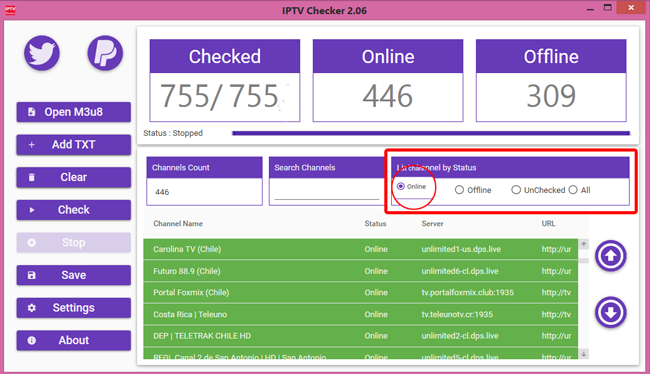Click the file icon on Open M3u8

(x=32, y=112)
